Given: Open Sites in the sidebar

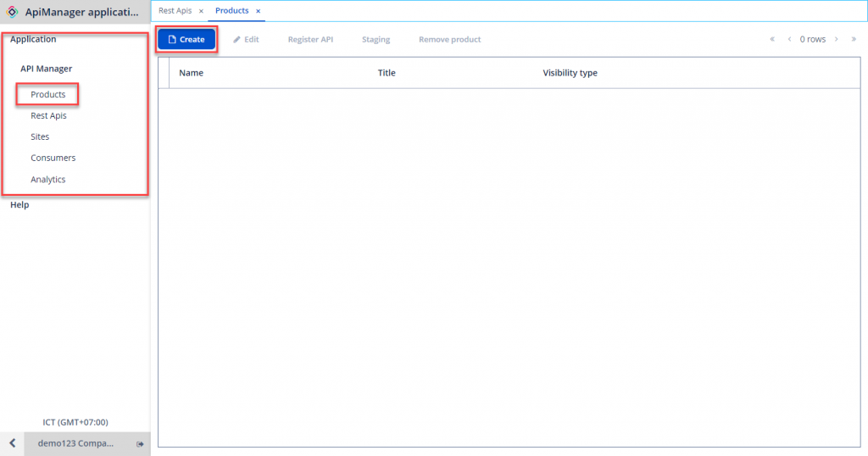Looking at the screenshot, I should coord(40,137).
